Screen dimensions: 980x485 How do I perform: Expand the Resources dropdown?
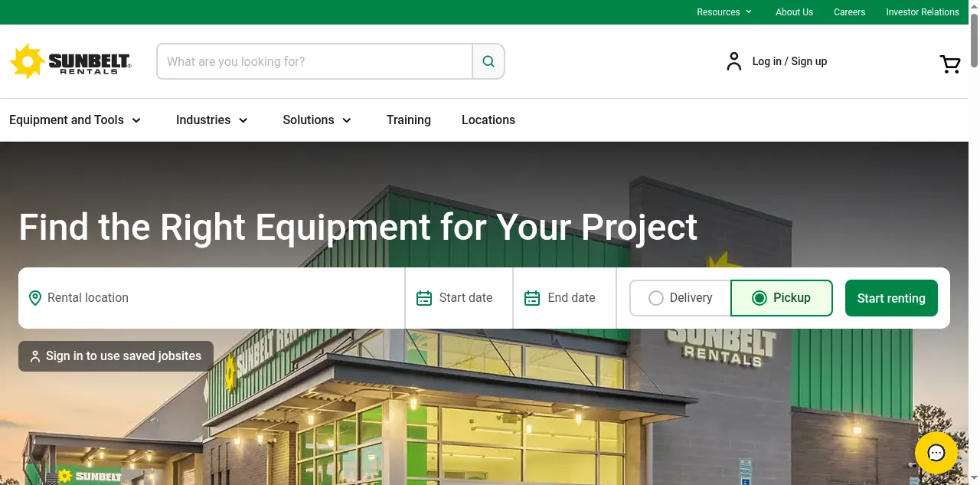pos(724,12)
